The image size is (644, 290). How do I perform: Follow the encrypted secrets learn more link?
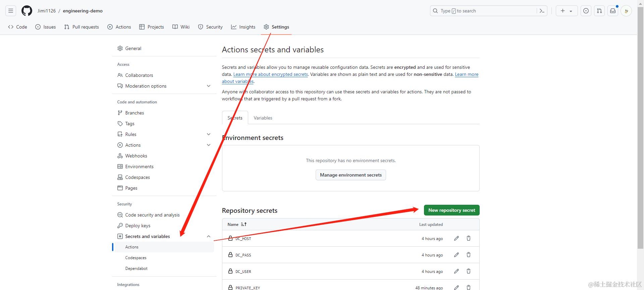point(270,75)
